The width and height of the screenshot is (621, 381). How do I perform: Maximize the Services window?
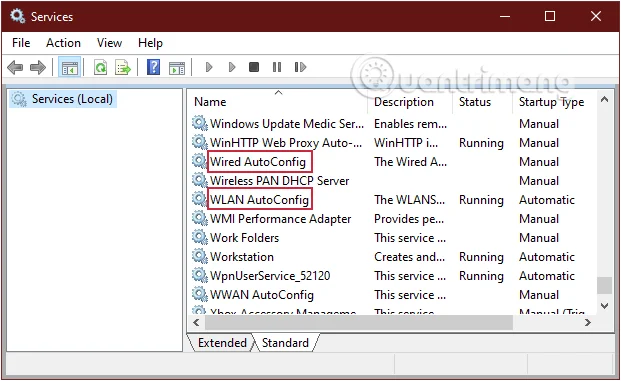tap(550, 16)
